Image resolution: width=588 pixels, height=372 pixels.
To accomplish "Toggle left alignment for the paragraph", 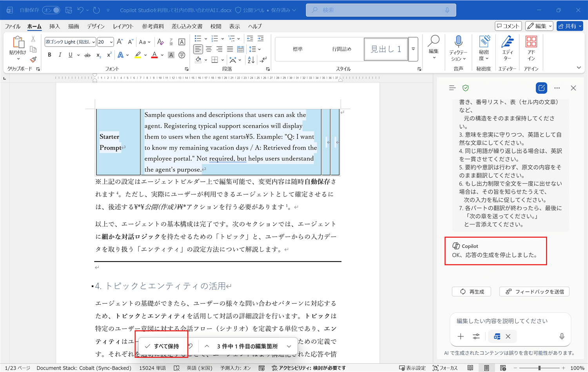I will click(198, 49).
